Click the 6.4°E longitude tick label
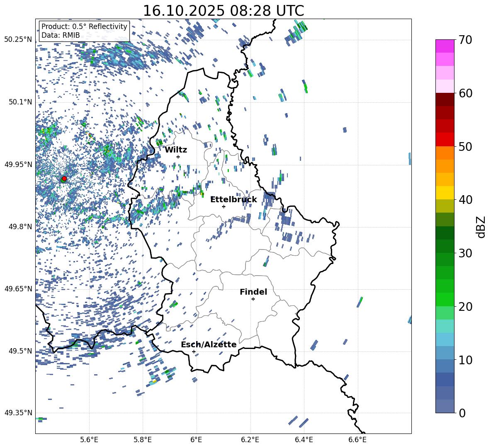Screen dimensions: 491x448 coord(304,440)
